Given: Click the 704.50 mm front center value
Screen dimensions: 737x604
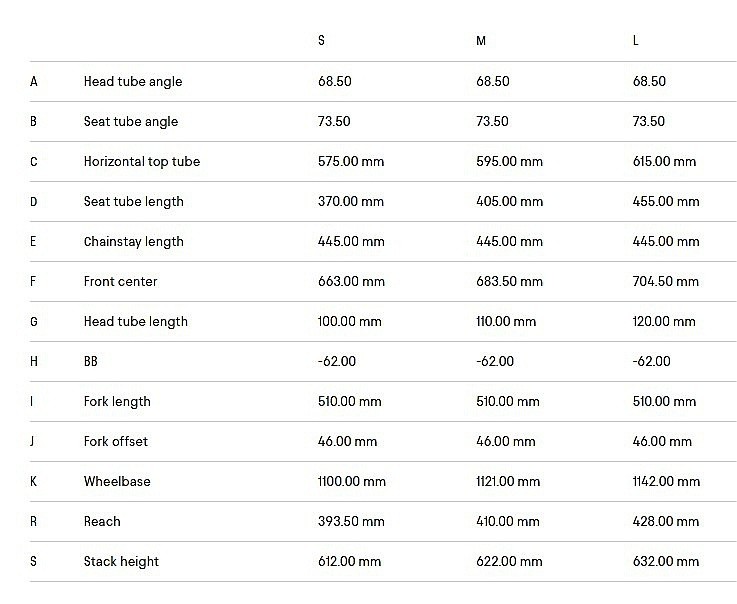Looking at the screenshot, I should (666, 281).
